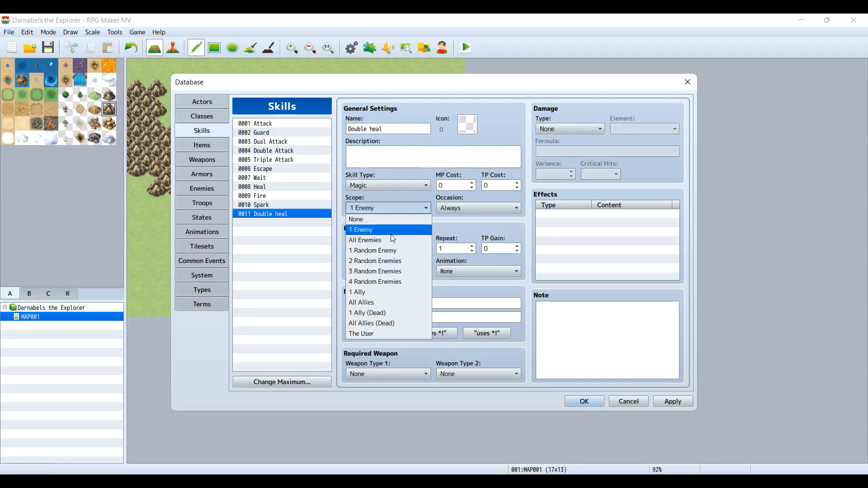Click the Cancel button
Screen dimensions: 868x488
coord(628,401)
